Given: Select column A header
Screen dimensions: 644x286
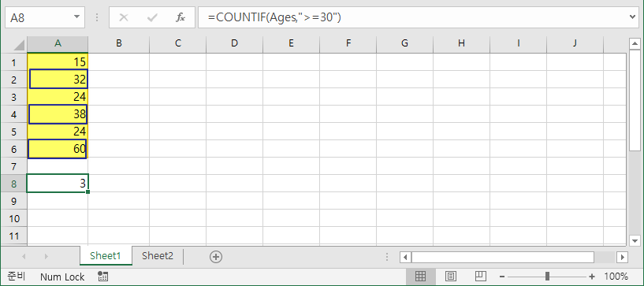Looking at the screenshot, I should 58,43.
